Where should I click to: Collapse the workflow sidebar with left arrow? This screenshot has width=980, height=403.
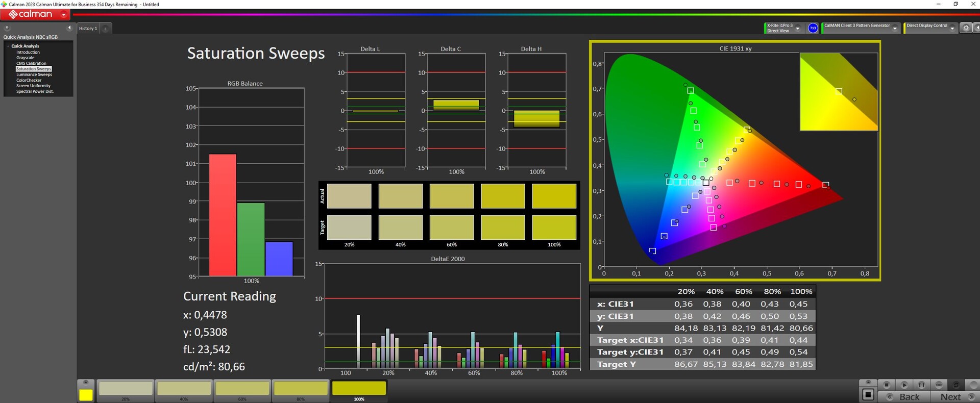(69, 28)
